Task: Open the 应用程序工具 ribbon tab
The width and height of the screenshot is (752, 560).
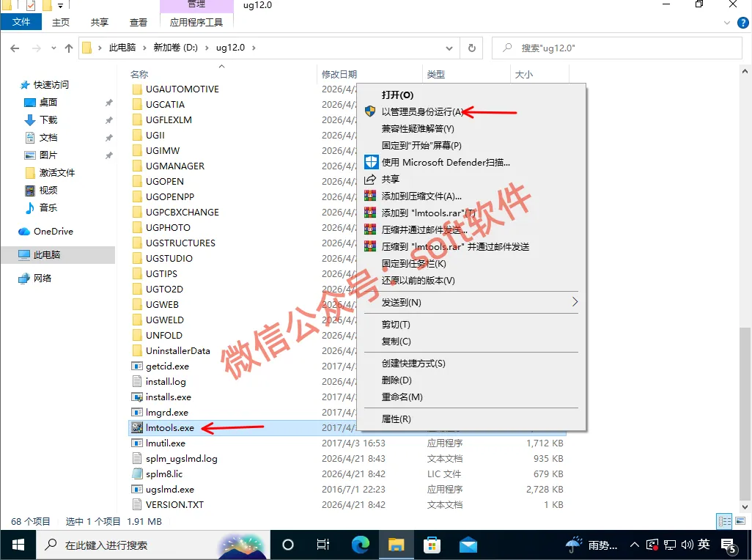Action: (x=196, y=22)
